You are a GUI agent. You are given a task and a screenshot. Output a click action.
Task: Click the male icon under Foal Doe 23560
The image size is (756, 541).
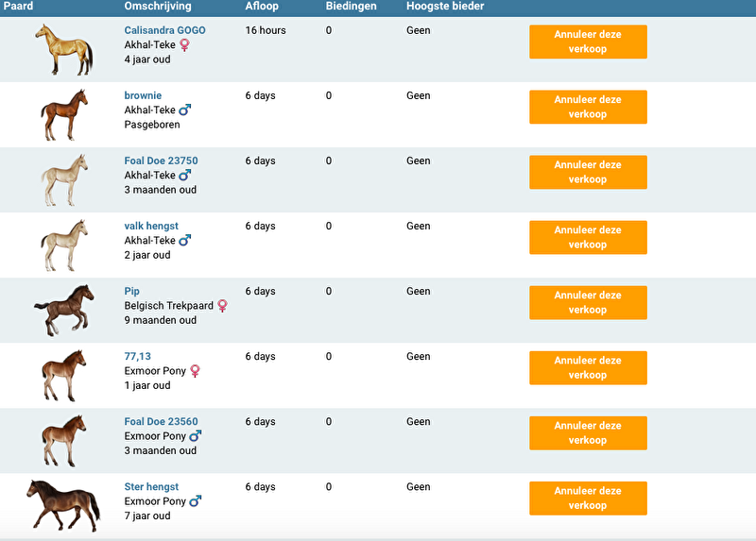click(196, 436)
